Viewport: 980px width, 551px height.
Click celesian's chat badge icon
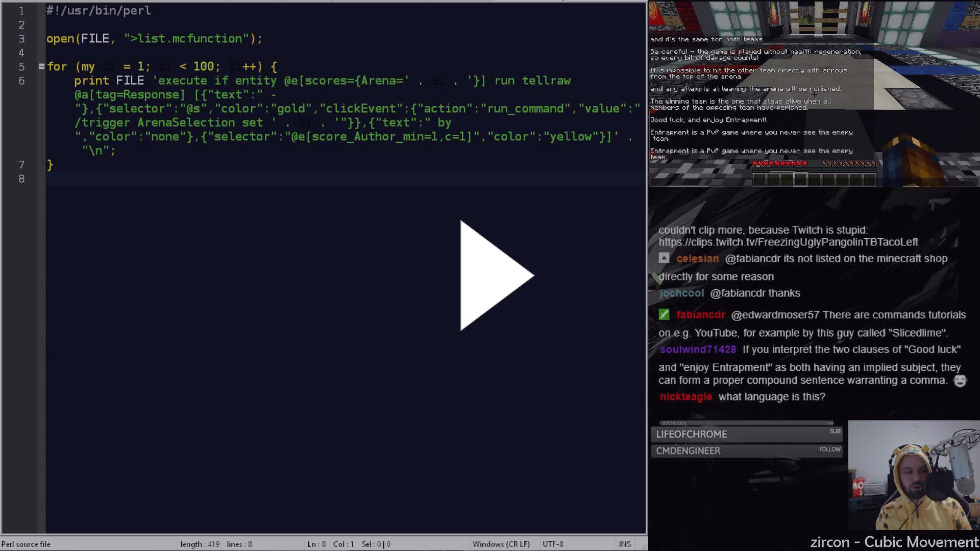(x=664, y=258)
